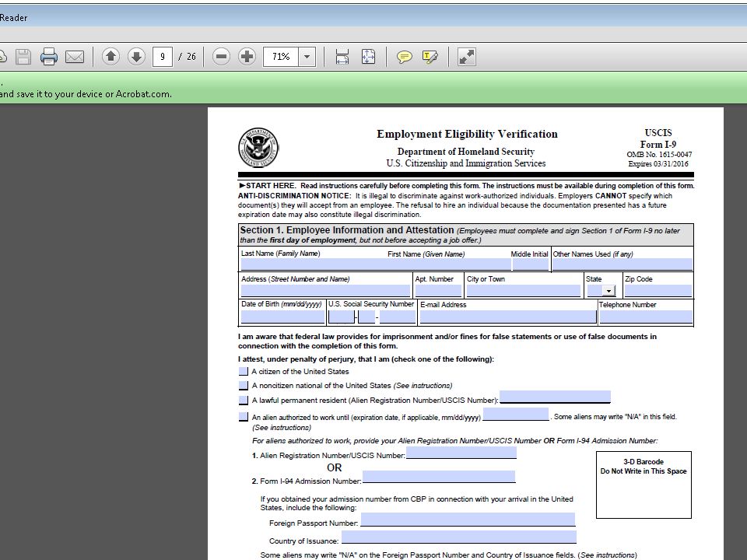The width and height of the screenshot is (747, 560).
Task: Click the 'Section 1. Employee Information and Attestation' heading
Action: [x=347, y=230]
